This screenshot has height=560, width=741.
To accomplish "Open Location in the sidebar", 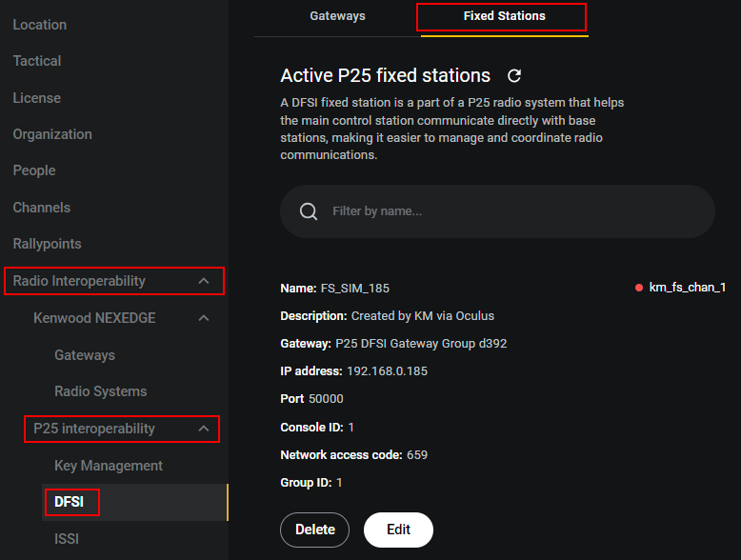I will (40, 25).
